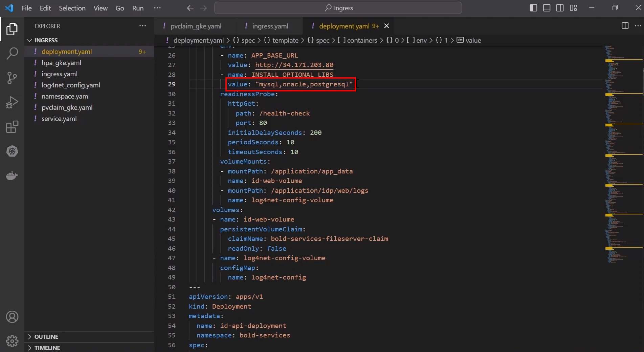Click the containers breadcrumb item
This screenshot has width=644, height=352.
(x=357, y=40)
